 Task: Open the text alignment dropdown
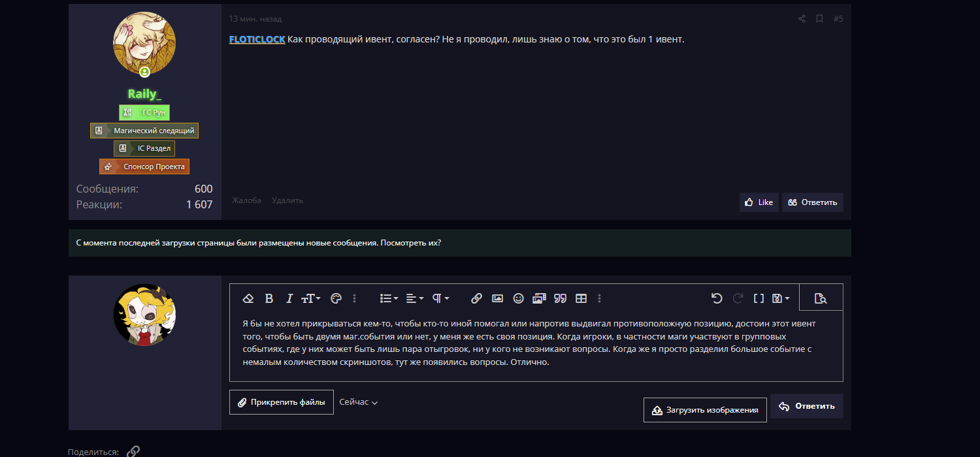414,298
